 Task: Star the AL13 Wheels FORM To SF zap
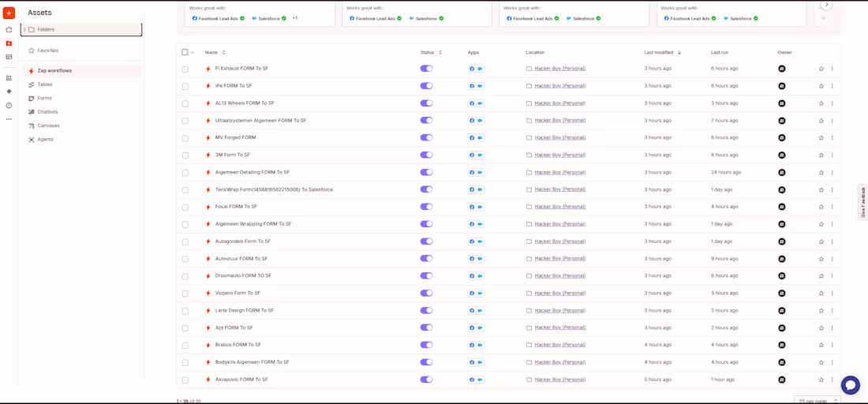pos(821,103)
